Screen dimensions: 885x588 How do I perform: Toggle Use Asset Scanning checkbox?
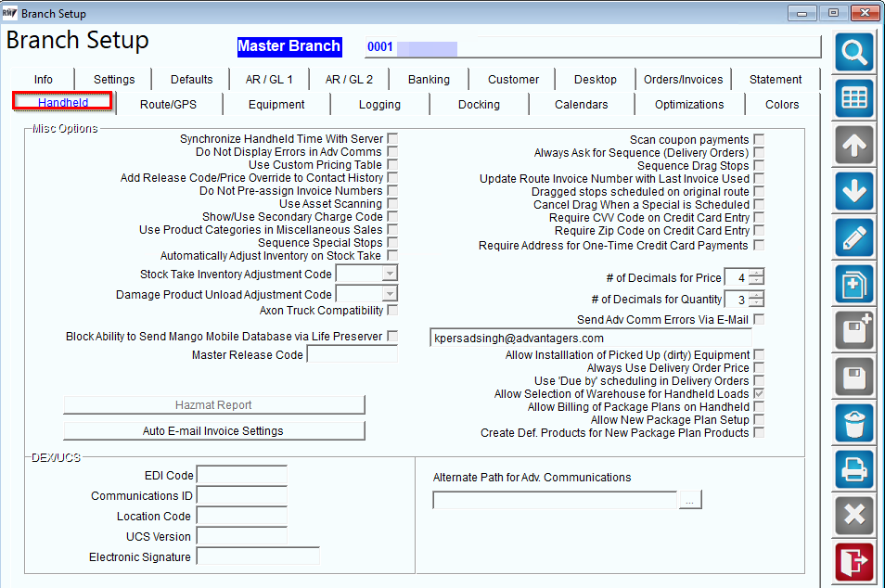(x=392, y=203)
